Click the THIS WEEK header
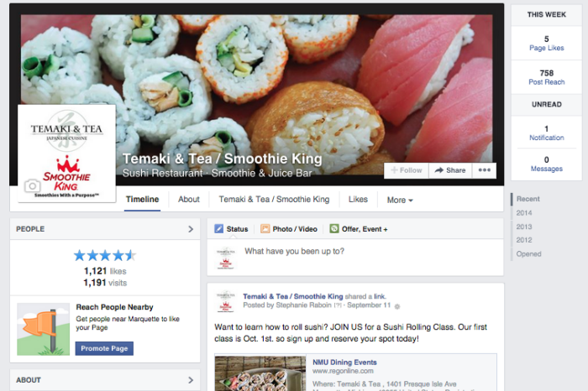The width and height of the screenshot is (588, 391). point(546,14)
